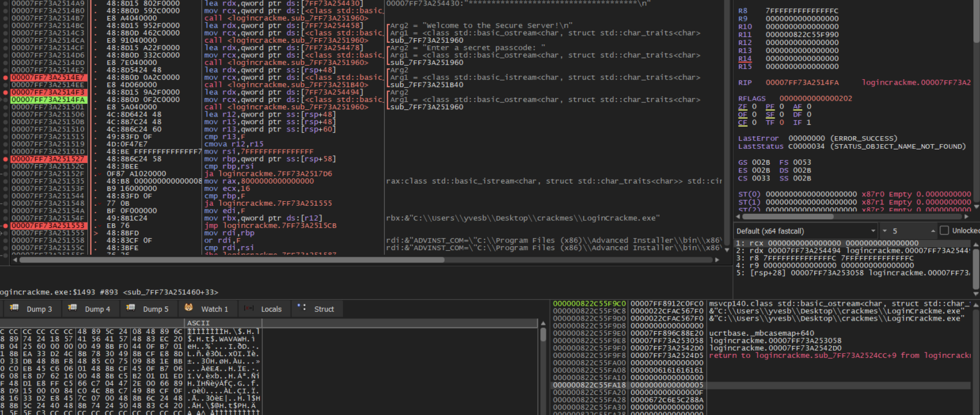Select argument row 3: r8
The image size is (980, 415).
point(852,257)
